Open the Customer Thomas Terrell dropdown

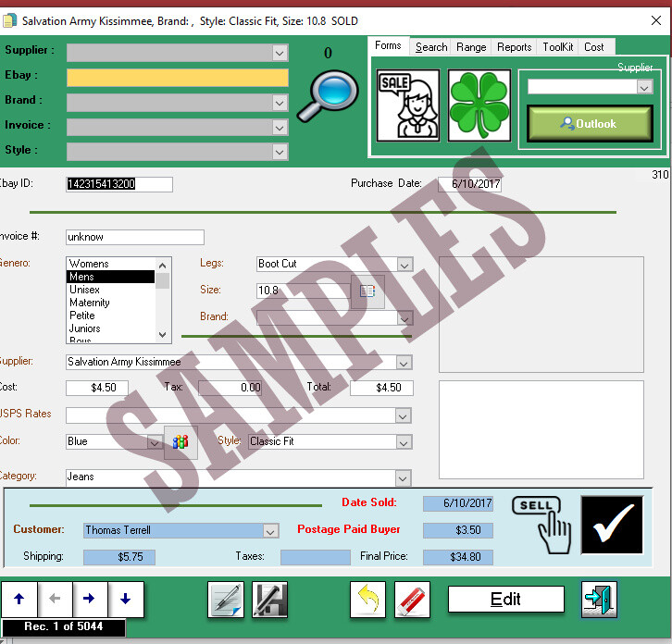point(270,531)
